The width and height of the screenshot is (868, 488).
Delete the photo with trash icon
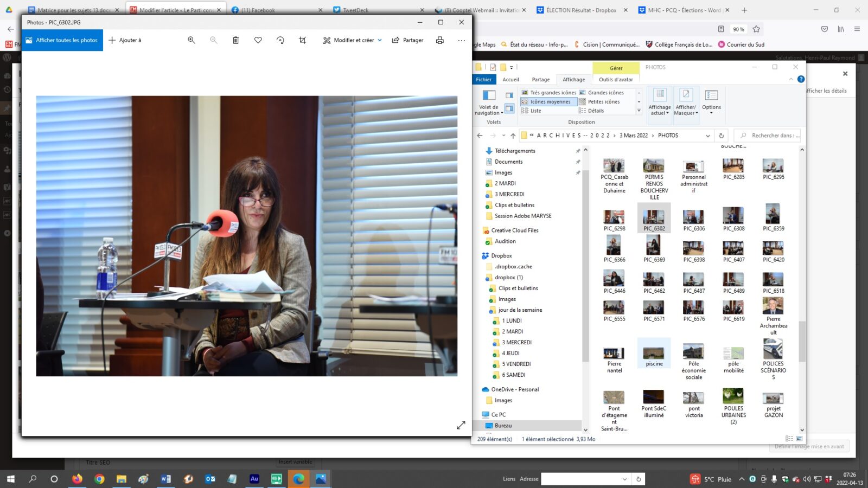pyautogui.click(x=235, y=40)
